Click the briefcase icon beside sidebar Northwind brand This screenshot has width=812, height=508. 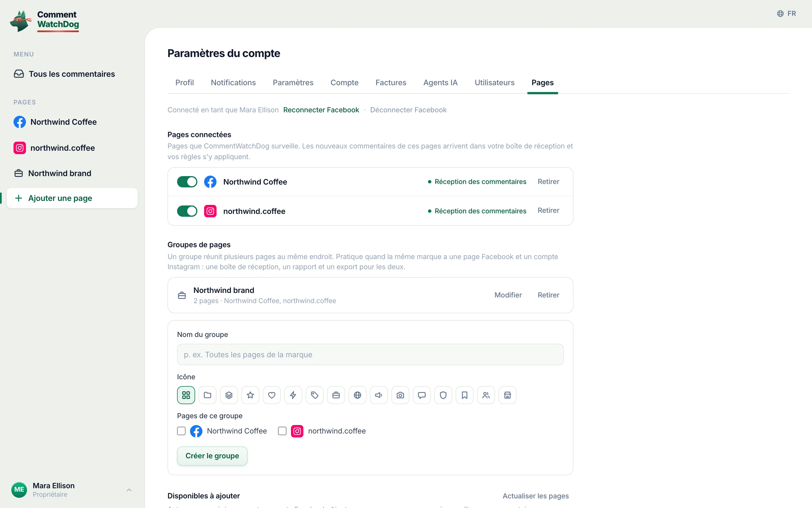(x=19, y=173)
